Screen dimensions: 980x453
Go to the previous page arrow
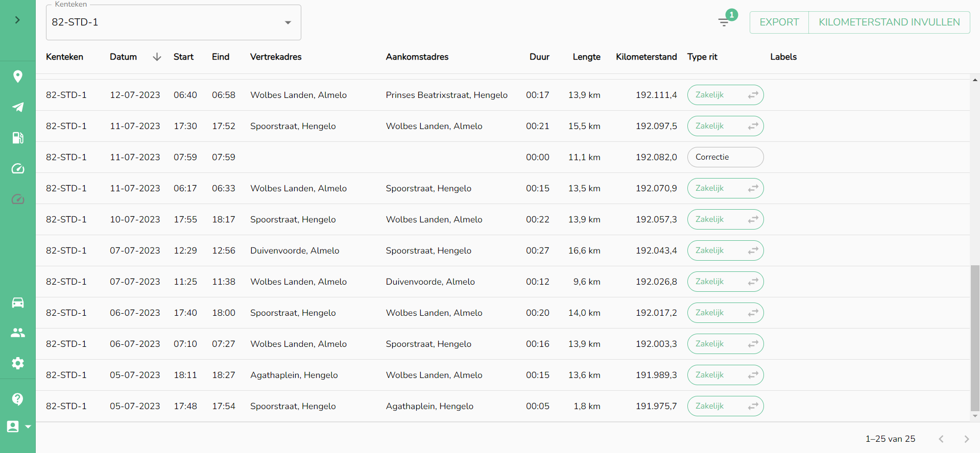941,439
